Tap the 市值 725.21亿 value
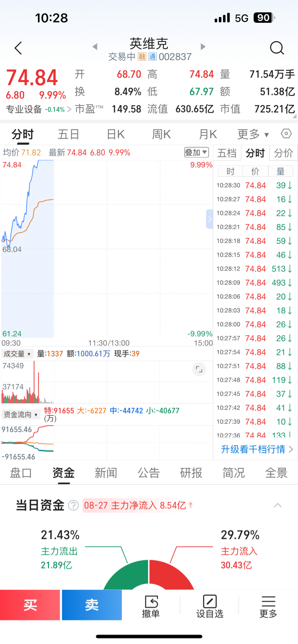The height and width of the screenshot is (644, 298). pos(275,109)
